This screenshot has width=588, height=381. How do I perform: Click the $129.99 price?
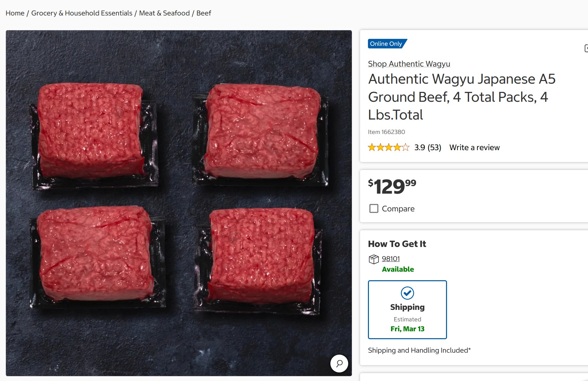click(x=392, y=186)
